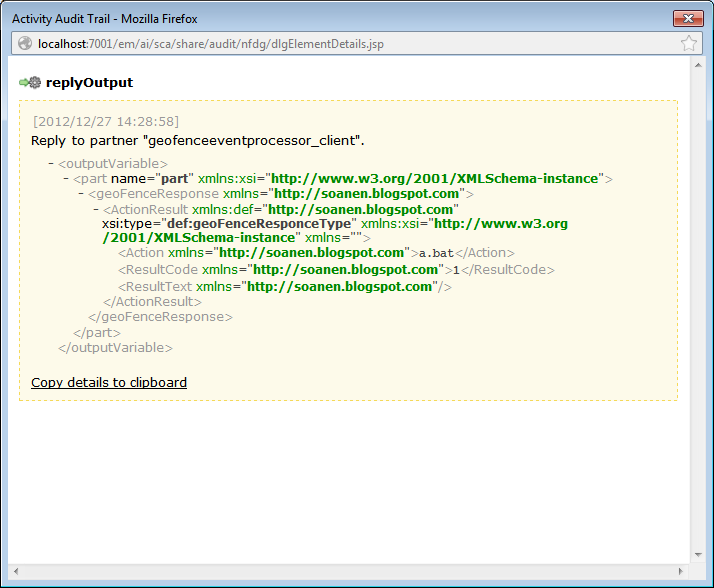Click the a.bat Action value
Screen dimensions: 714x588
point(436,253)
